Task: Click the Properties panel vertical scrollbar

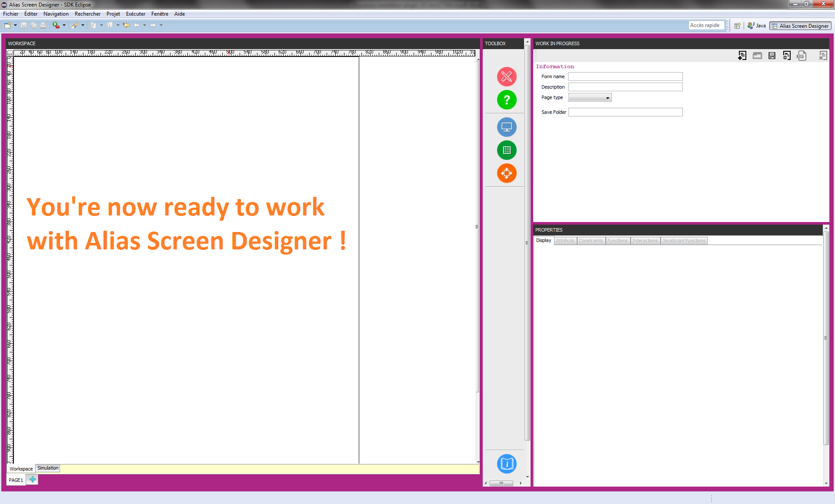Action: point(826,338)
